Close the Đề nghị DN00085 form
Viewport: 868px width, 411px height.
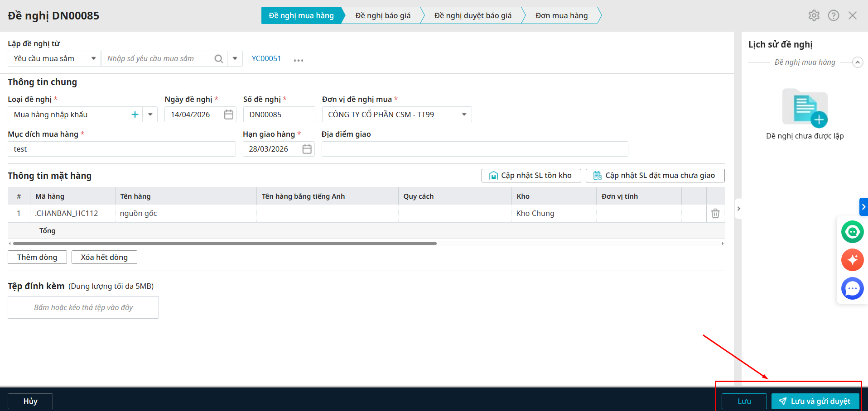(853, 15)
